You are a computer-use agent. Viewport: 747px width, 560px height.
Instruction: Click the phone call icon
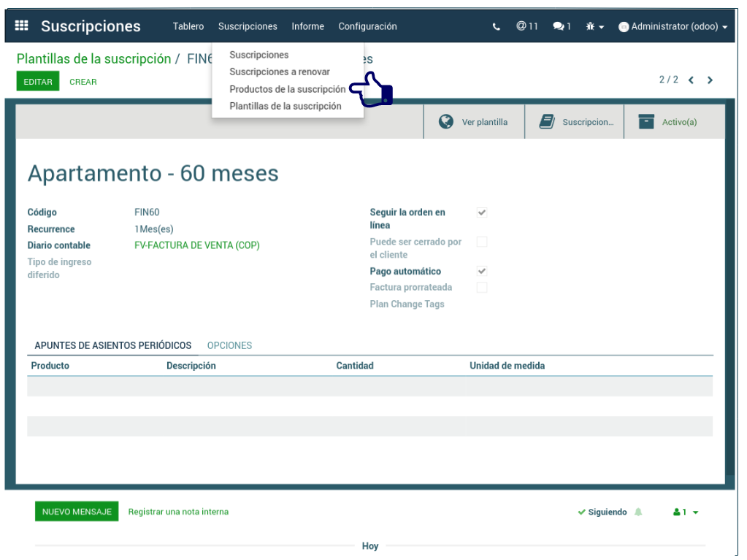click(497, 27)
